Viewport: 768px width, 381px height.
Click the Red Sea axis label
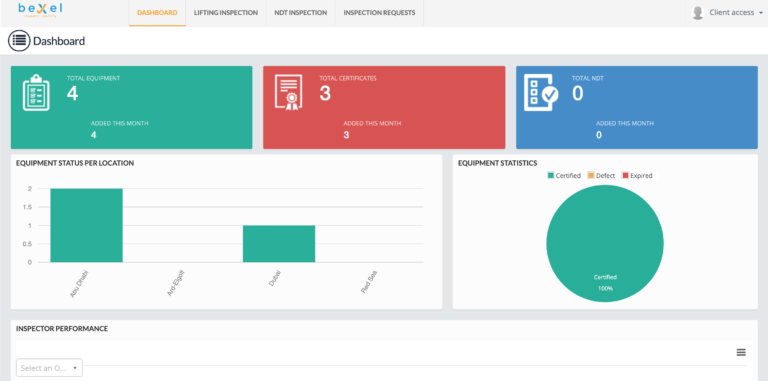[369, 282]
